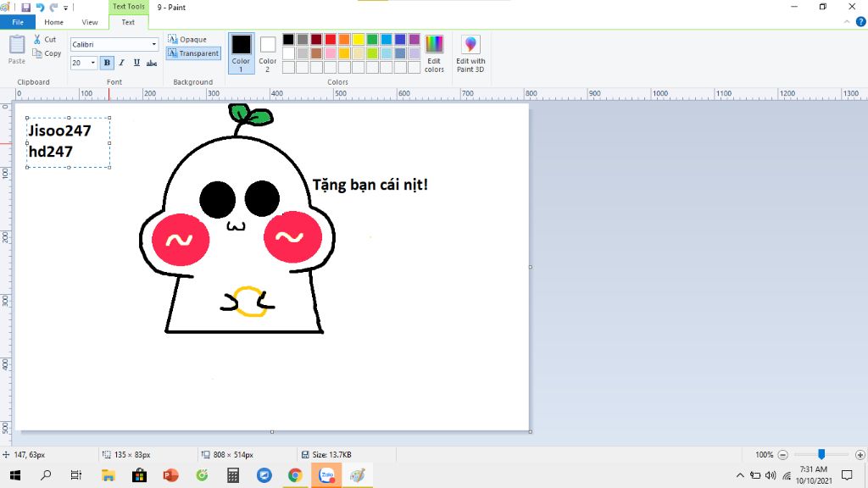Open the Wi-Fi network tray icon
868x488 pixels.
[x=787, y=475]
